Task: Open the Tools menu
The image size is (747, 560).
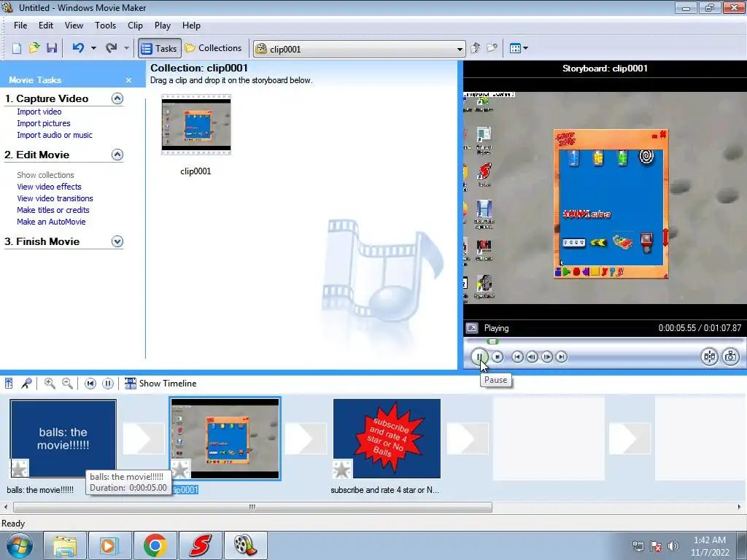Action: (x=105, y=26)
